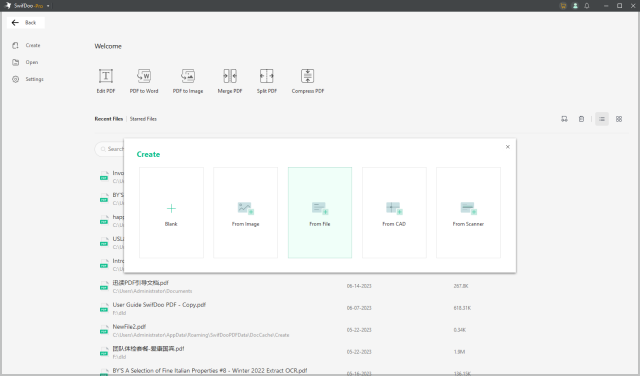Click the 267.8K file size value
Screen dimensions: 640x376
[461, 286]
